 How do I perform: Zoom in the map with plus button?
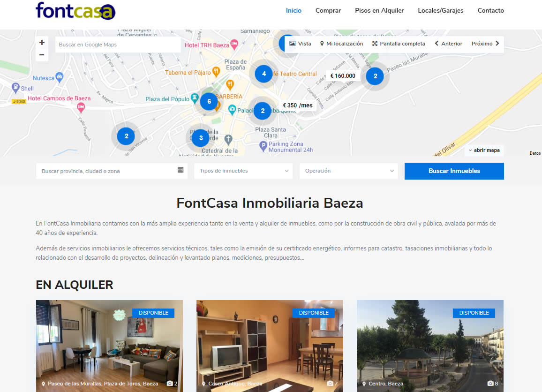coord(42,43)
